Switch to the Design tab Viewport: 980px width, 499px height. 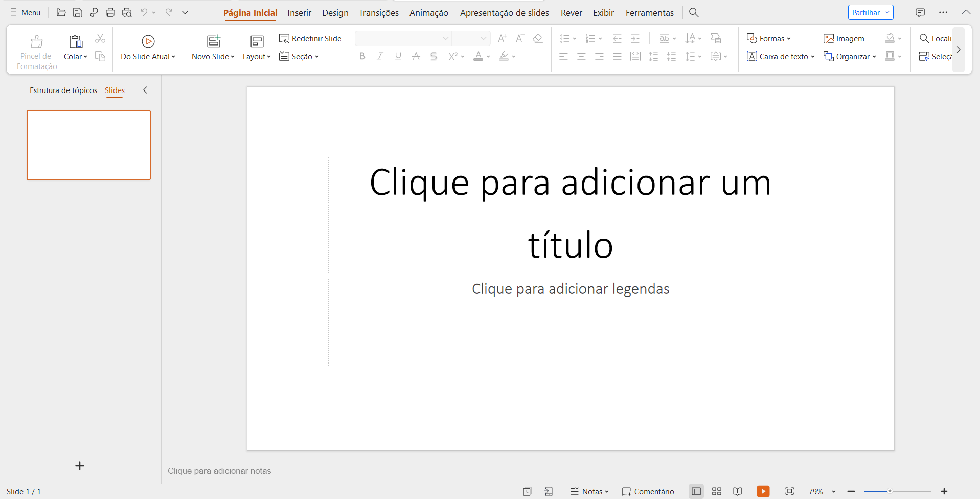(x=335, y=13)
